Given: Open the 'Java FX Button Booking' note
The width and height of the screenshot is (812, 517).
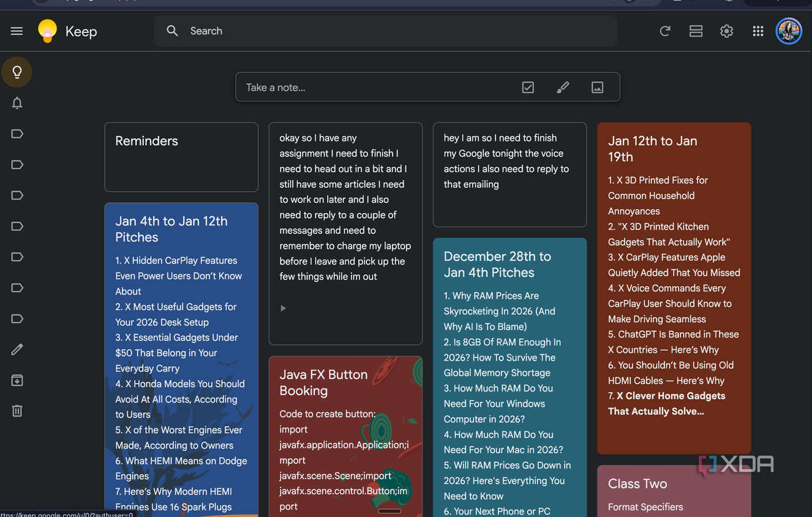Looking at the screenshot, I should tap(345, 436).
